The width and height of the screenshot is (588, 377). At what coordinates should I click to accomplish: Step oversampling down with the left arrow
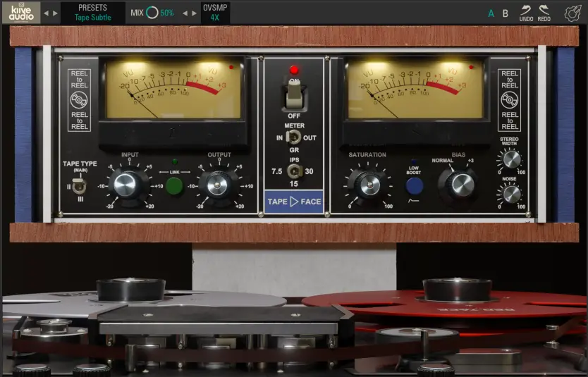coord(185,13)
